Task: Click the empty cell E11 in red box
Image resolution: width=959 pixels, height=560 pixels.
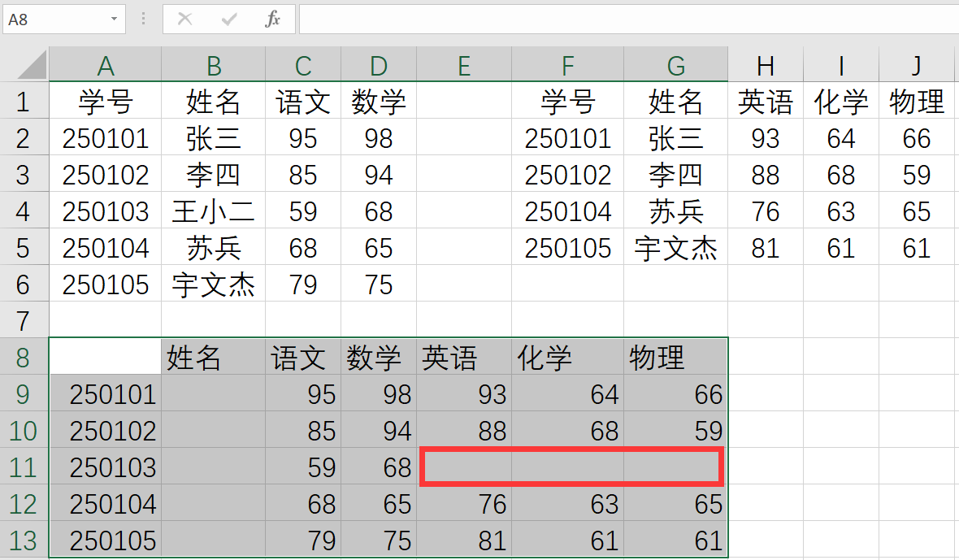Action: (x=464, y=467)
